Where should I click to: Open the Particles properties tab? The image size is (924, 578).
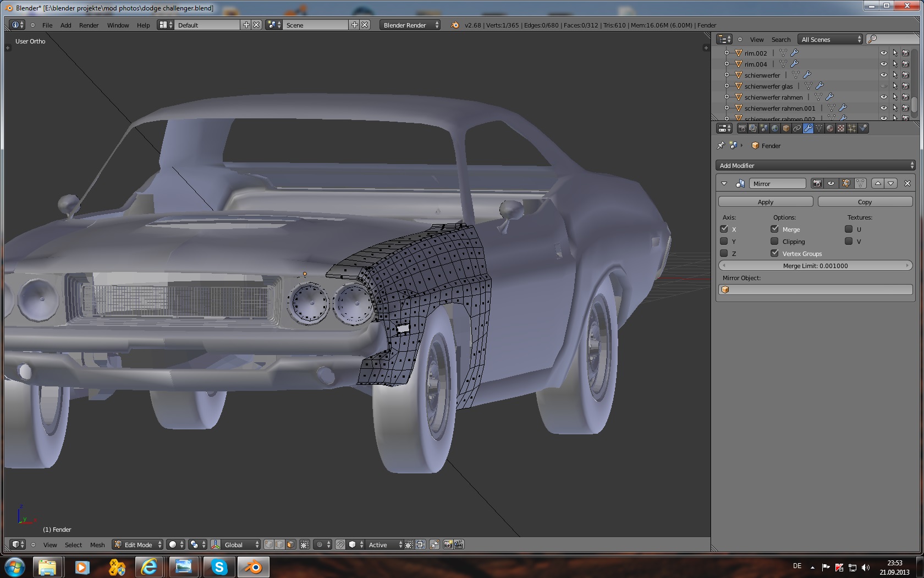(852, 128)
